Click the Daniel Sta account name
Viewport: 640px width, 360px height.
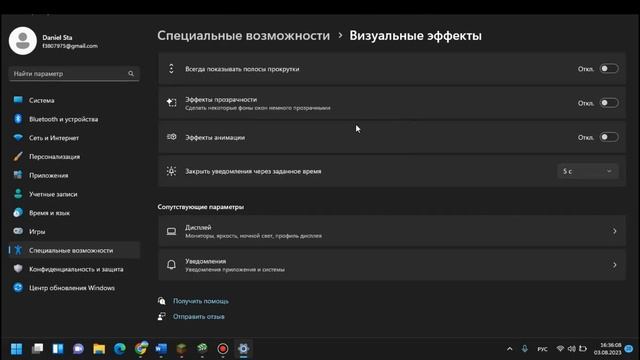click(57, 38)
